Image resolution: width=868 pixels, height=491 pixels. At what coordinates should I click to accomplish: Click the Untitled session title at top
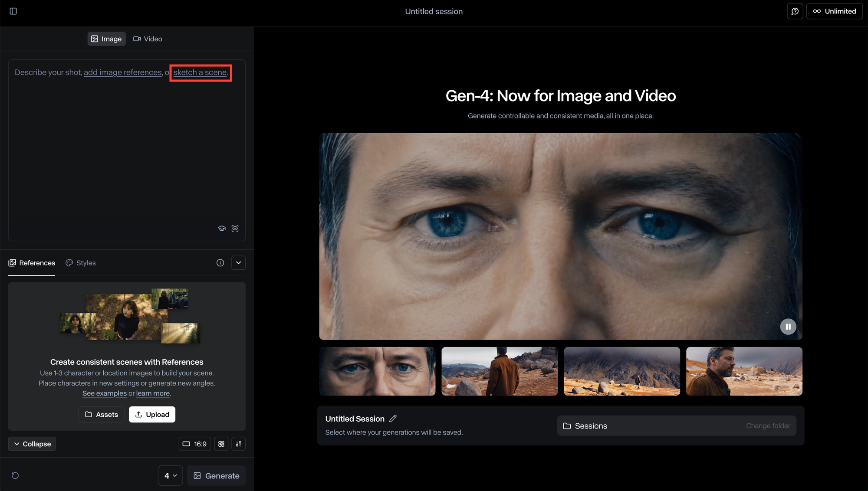[434, 12]
